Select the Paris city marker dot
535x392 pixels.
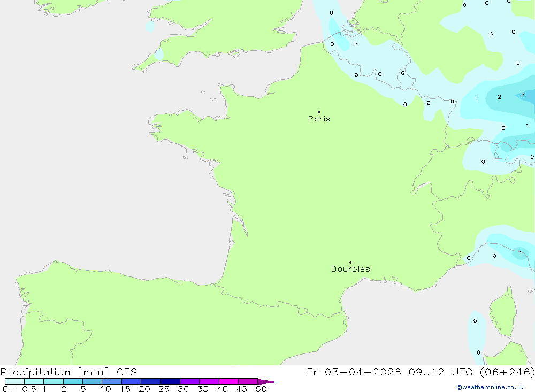click(x=319, y=112)
